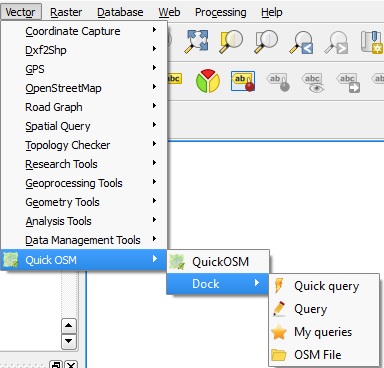This screenshot has width=384, height=368.
Task: Choose My queries dock option
Action: pos(324,332)
